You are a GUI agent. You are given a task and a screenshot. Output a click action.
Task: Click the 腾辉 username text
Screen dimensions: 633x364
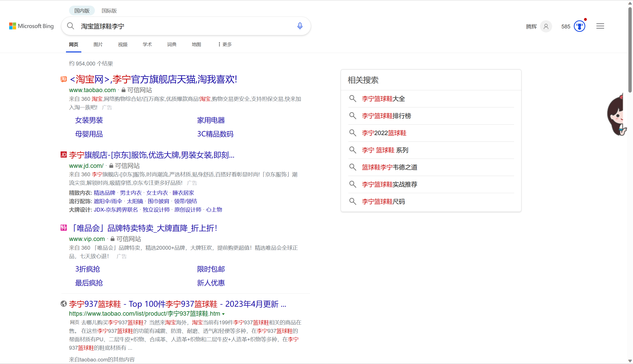coord(531,27)
